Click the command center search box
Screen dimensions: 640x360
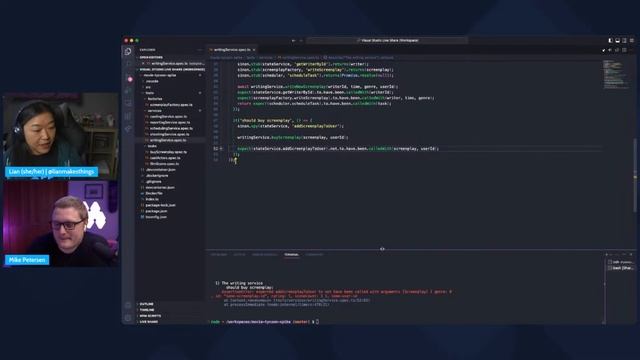click(x=387, y=40)
